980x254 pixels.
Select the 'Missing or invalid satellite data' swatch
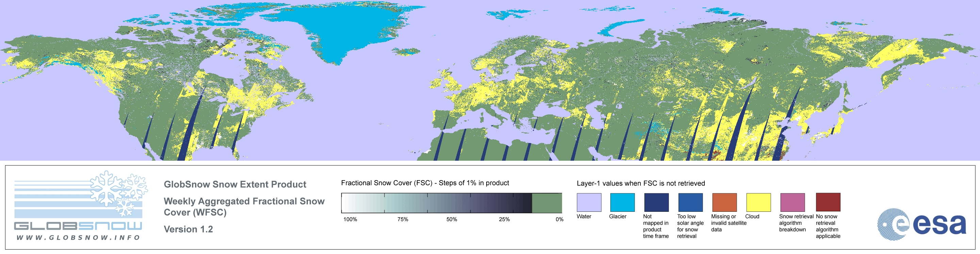pyautogui.click(x=724, y=202)
